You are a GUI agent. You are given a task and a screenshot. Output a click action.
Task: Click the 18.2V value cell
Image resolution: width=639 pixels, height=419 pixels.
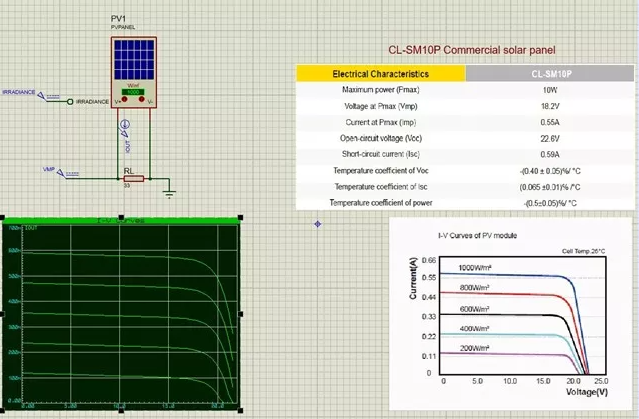550,106
